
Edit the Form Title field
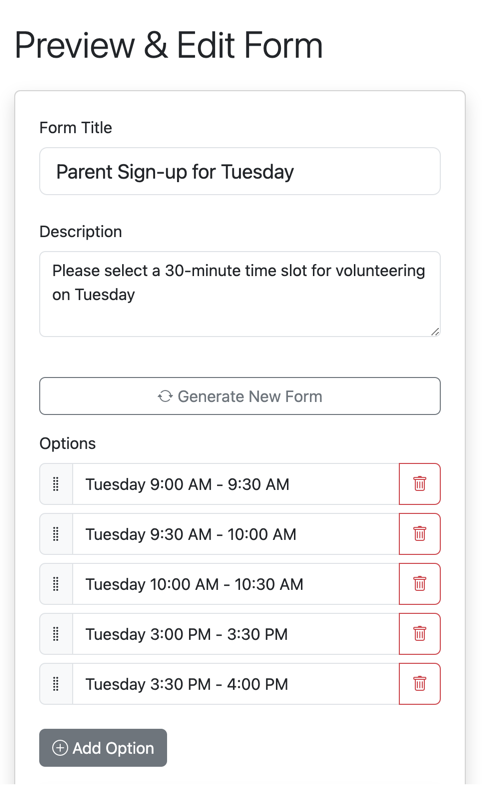tap(240, 171)
